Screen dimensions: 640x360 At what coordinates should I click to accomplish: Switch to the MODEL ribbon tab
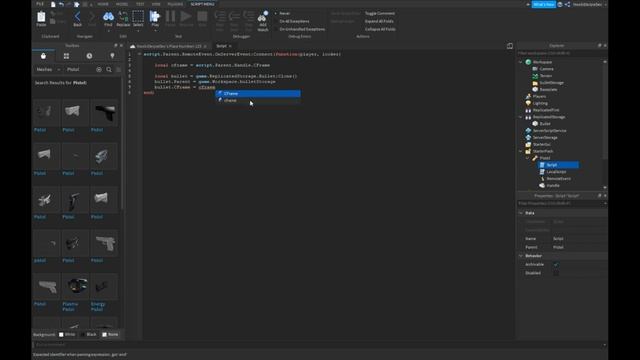[122, 4]
